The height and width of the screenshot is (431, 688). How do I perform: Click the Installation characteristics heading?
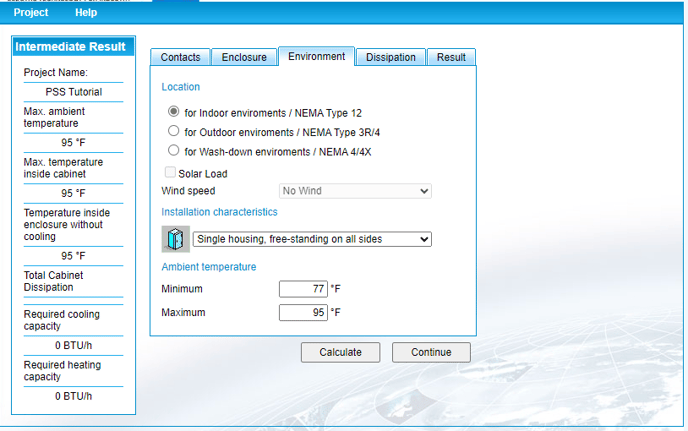coord(219,212)
